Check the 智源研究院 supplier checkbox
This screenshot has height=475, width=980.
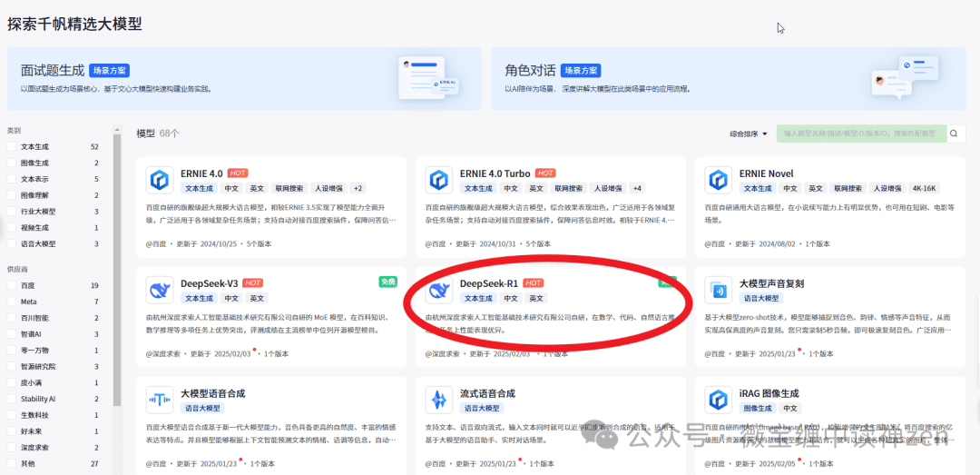click(11, 367)
